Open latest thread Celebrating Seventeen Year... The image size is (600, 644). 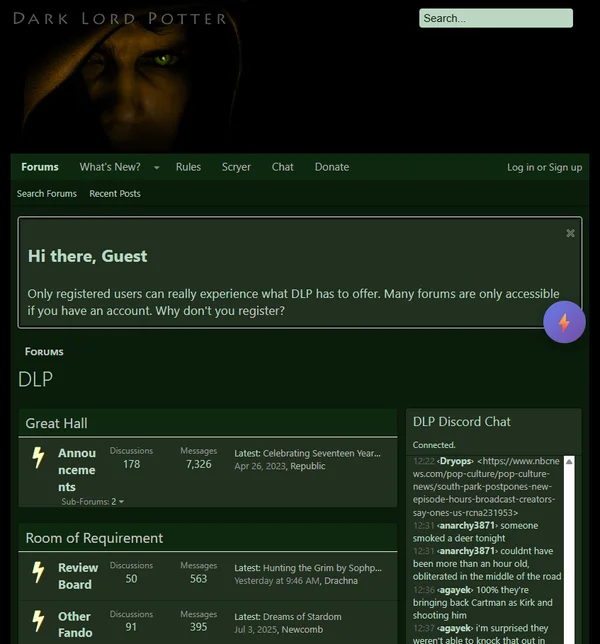322,453
